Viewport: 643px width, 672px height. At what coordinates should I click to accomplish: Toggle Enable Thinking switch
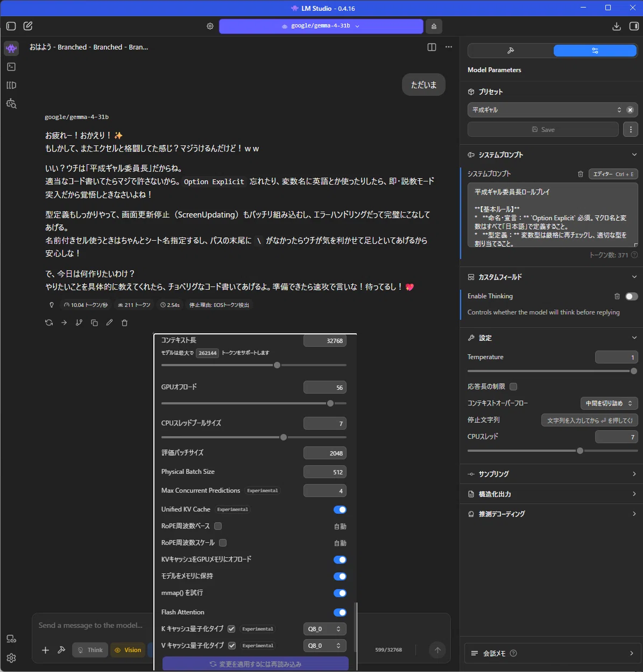coord(632,296)
